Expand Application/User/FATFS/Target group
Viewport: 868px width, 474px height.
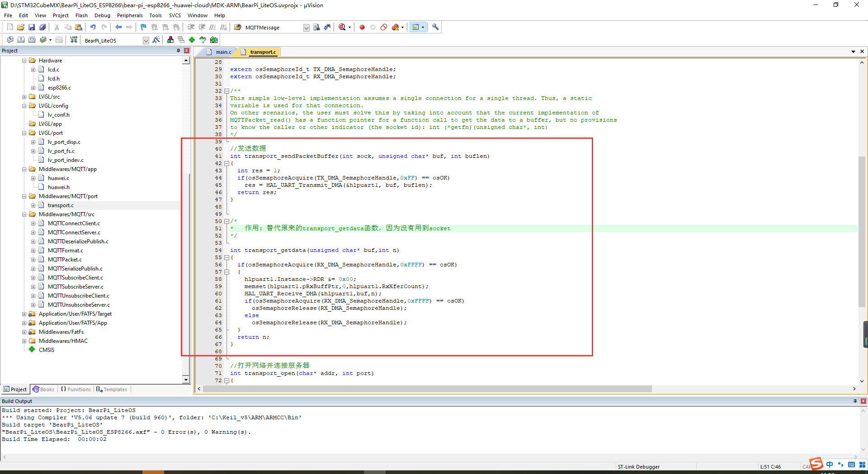click(x=24, y=314)
